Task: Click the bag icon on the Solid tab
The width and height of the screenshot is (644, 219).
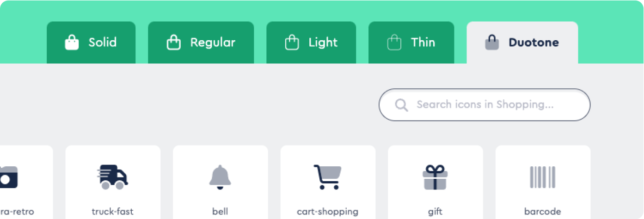Action: pos(72,43)
